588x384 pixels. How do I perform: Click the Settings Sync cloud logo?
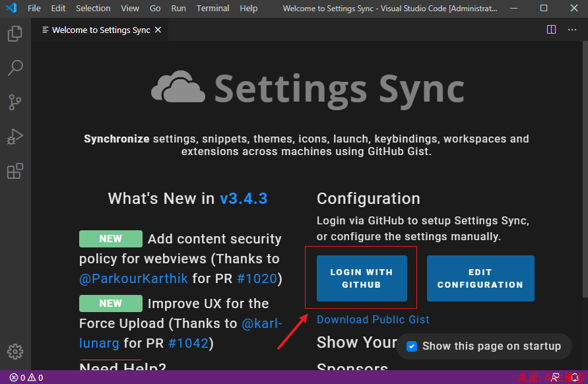pyautogui.click(x=178, y=87)
